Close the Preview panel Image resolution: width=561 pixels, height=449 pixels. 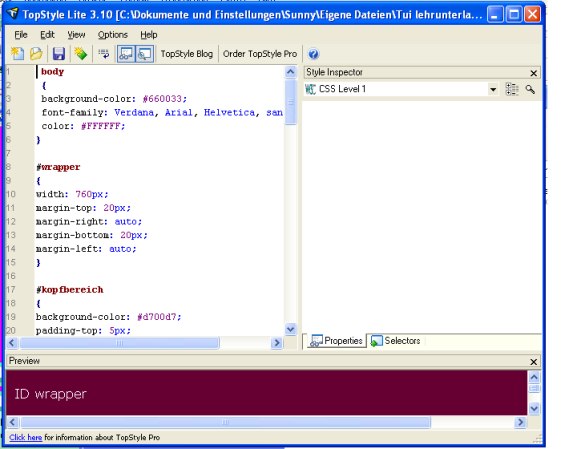[533, 362]
